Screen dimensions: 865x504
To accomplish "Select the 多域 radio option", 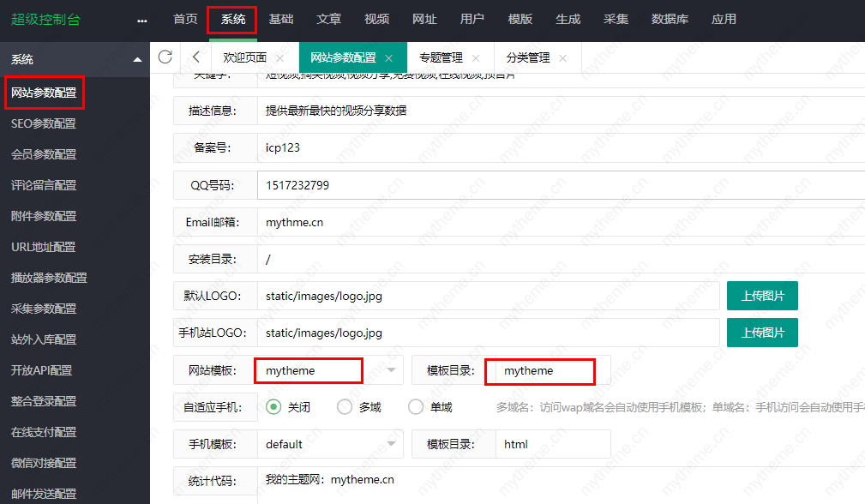I will 345,407.
